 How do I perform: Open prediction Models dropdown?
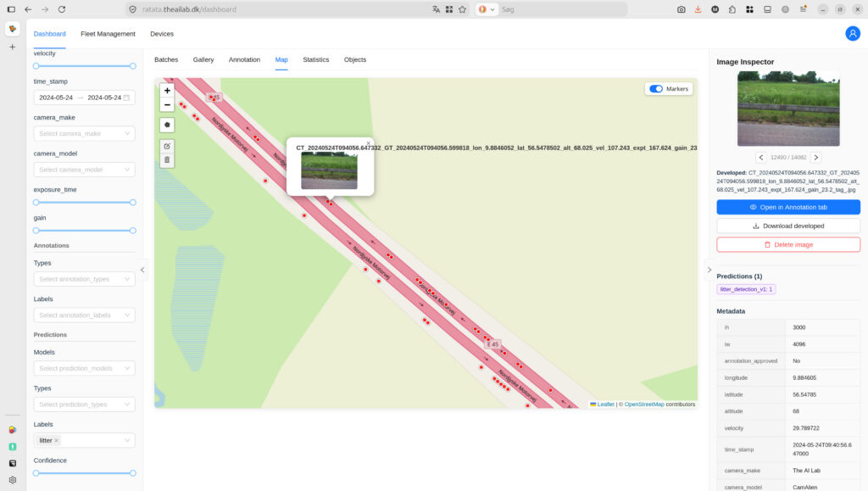(84, 368)
